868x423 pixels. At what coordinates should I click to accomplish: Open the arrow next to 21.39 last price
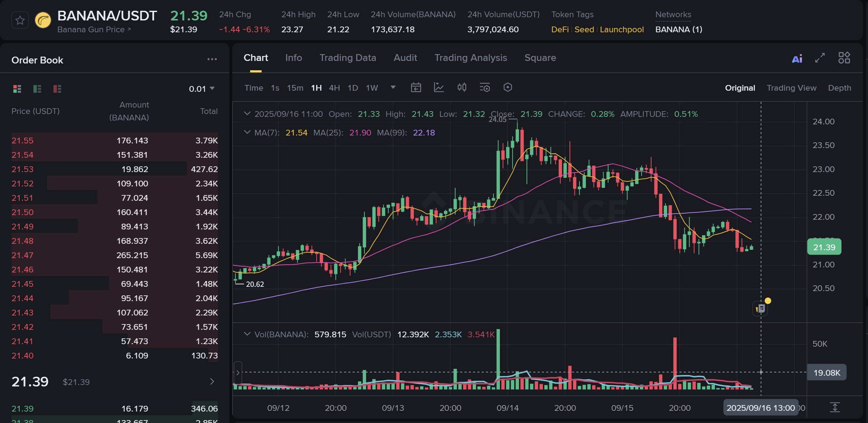click(x=212, y=381)
